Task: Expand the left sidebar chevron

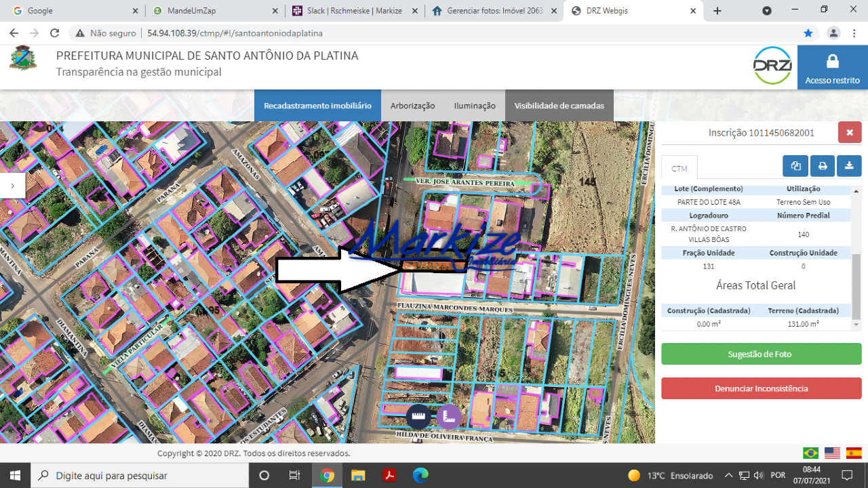Action: (12, 185)
